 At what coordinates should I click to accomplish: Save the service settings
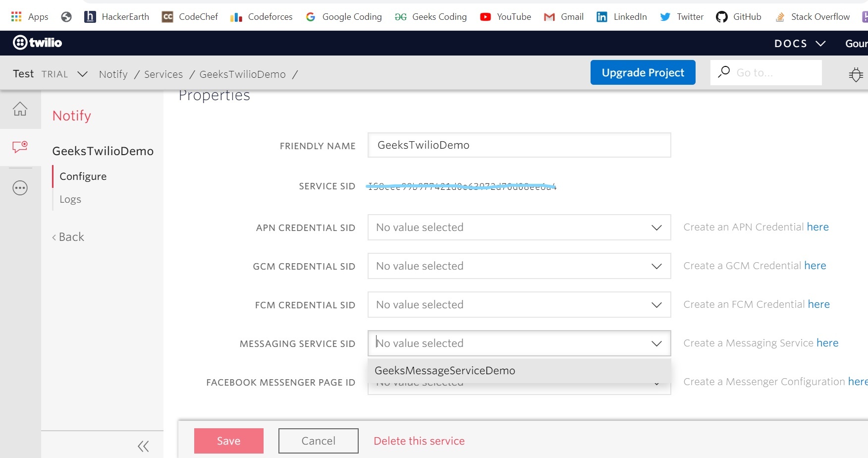(x=229, y=441)
